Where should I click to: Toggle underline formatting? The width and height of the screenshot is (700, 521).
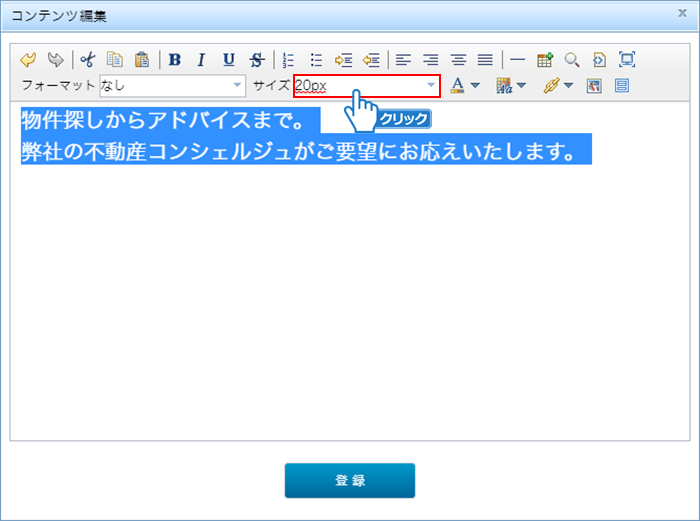pyautogui.click(x=229, y=59)
